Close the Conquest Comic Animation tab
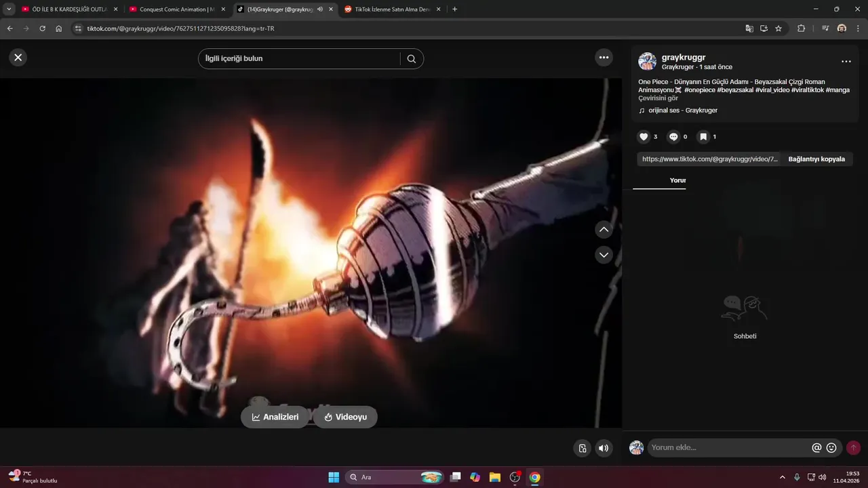The height and width of the screenshot is (488, 868). pos(223,9)
